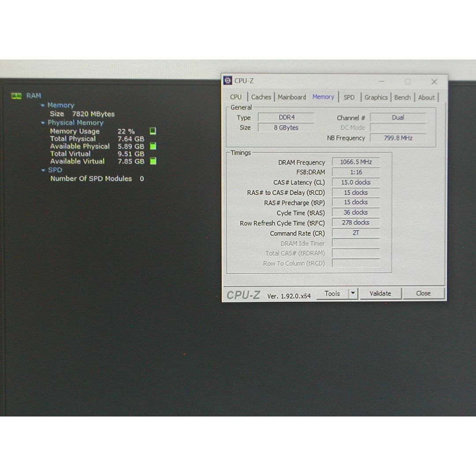Open the CPU tab in CPU-Z

(235, 97)
